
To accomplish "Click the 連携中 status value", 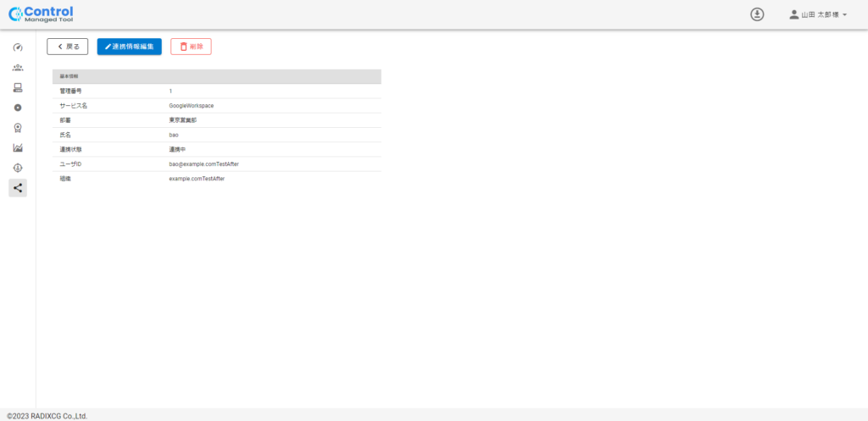I will pyautogui.click(x=178, y=149).
